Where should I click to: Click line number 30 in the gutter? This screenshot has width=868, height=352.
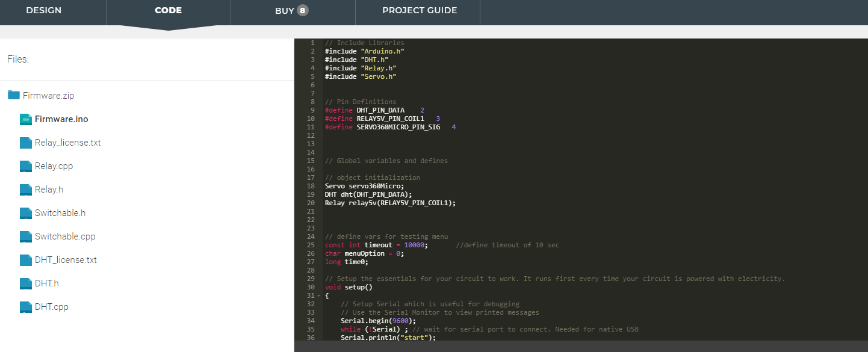311,287
